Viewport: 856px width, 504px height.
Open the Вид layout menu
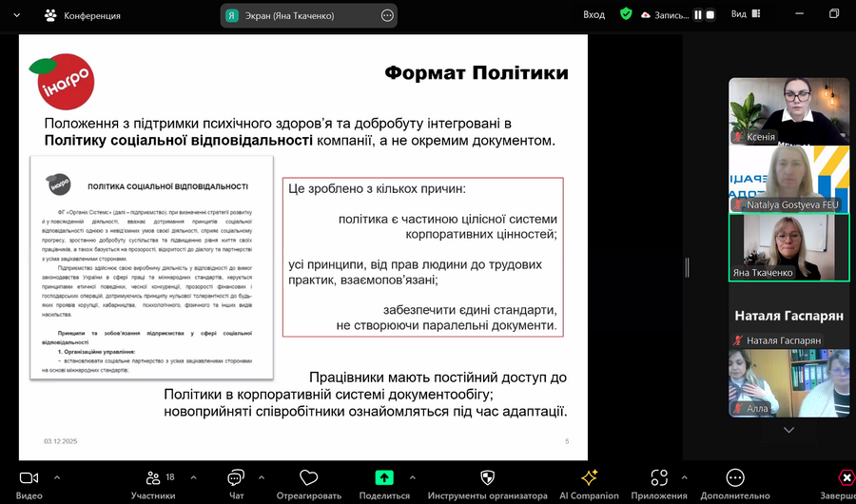(747, 15)
